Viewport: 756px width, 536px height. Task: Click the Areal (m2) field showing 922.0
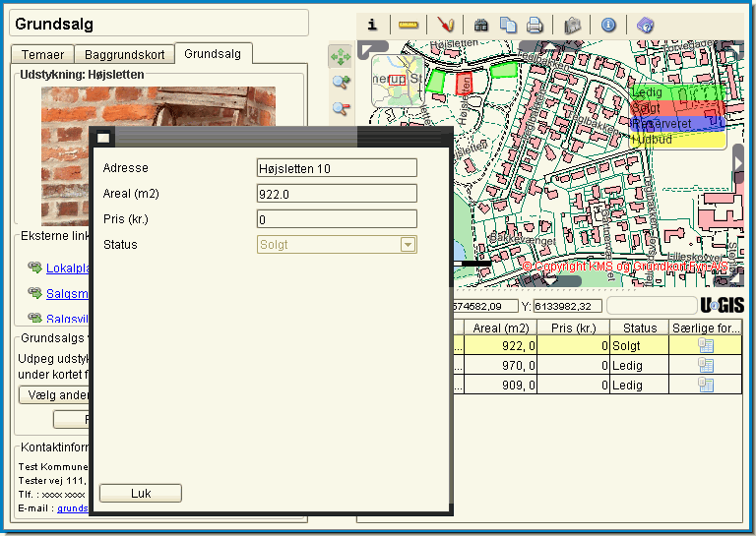(x=337, y=194)
